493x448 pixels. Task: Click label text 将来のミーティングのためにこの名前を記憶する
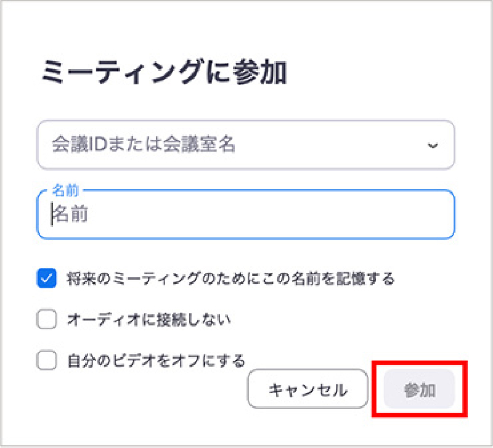point(230,279)
